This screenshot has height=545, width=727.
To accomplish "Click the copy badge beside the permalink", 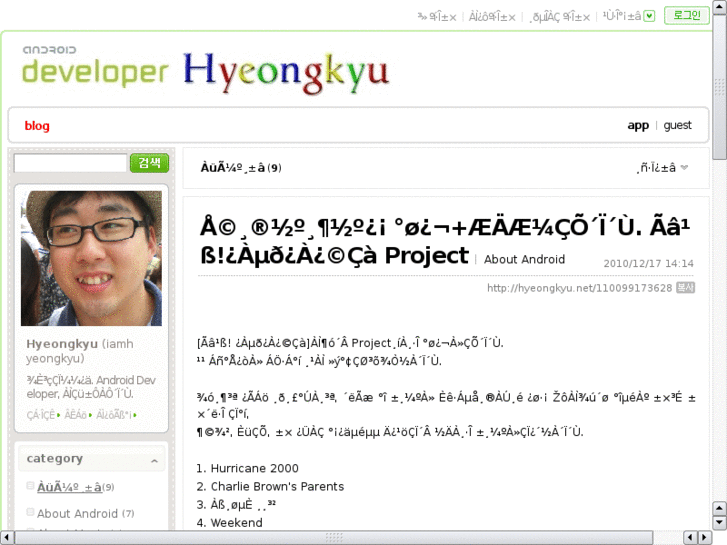I will (685, 288).
